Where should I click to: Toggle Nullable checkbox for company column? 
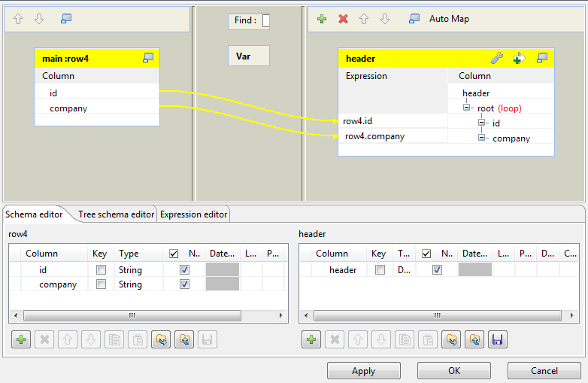(184, 284)
